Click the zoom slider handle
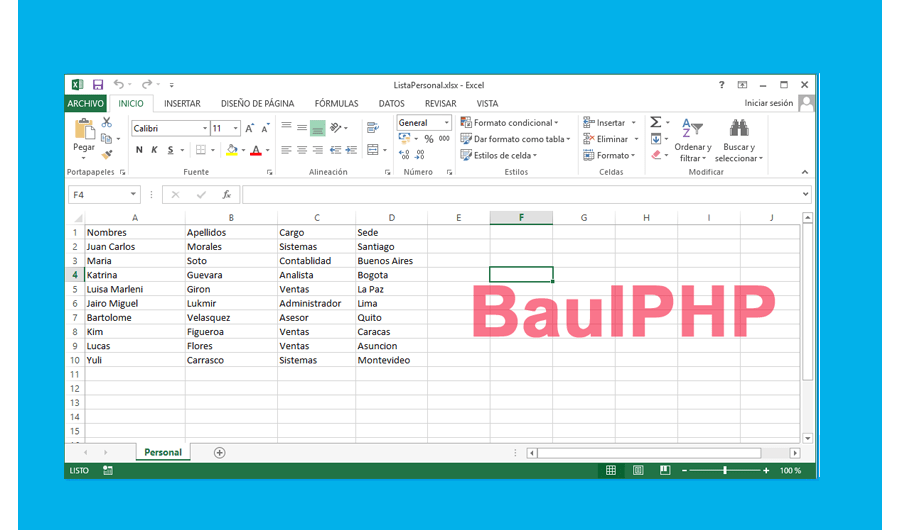 725,470
